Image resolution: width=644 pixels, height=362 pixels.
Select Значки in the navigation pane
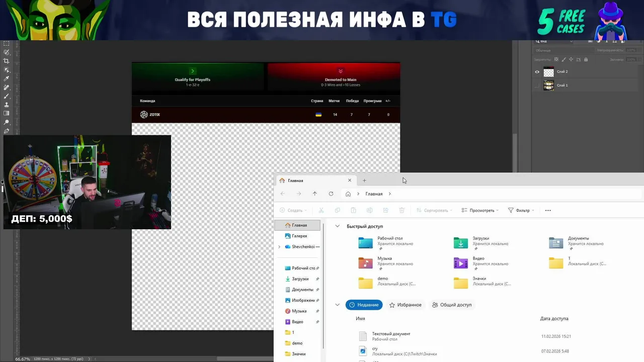(298, 354)
